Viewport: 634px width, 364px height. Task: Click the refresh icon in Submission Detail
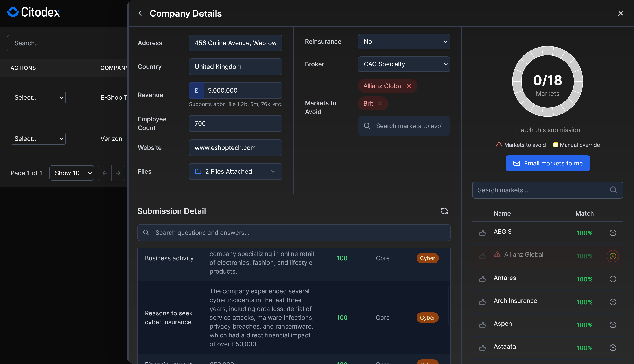click(444, 211)
